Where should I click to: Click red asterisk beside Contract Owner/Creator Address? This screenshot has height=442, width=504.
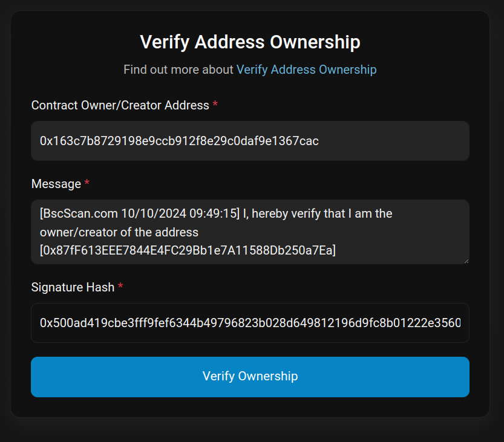215,105
